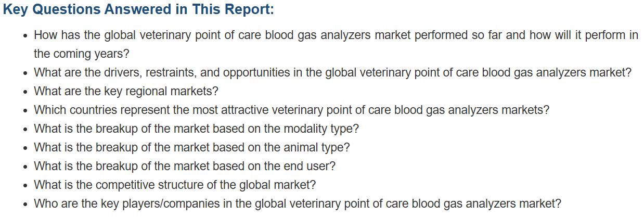
Task: Click the bullet marker before the competitive structure question
Action: point(26,186)
